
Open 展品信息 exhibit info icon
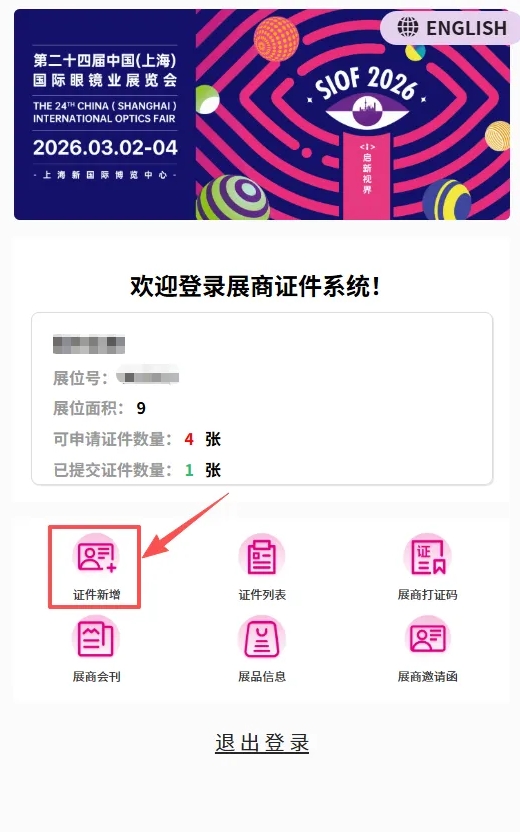click(x=262, y=638)
